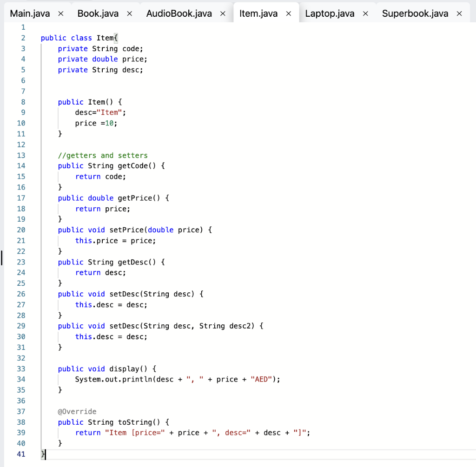Click line number 41
476x467 pixels.
coord(21,454)
